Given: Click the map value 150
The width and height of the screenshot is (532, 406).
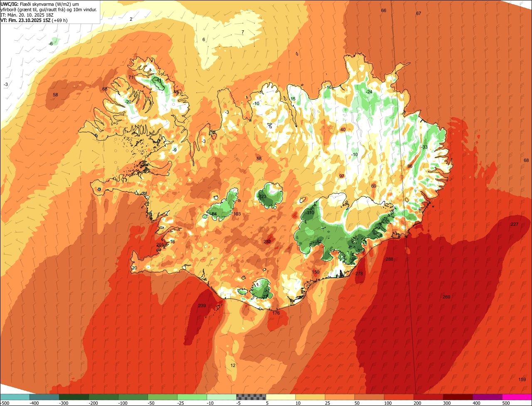Looking at the screenshot, I should [x=316, y=272].
